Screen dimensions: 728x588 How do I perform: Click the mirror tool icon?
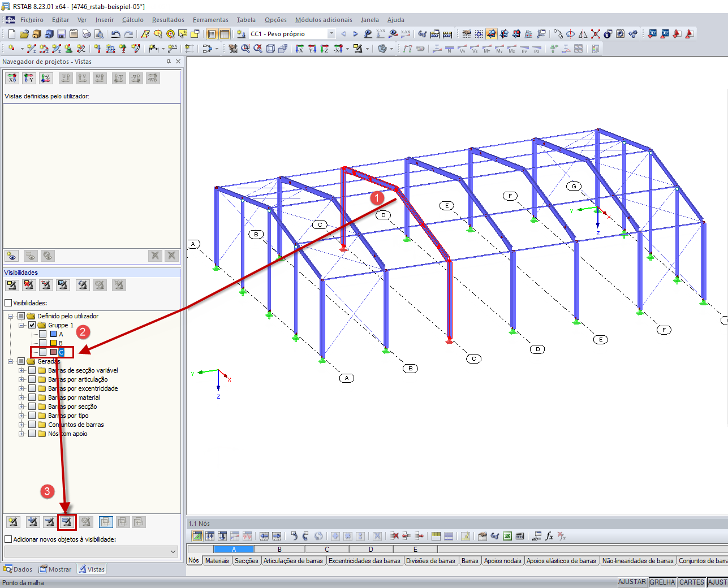(583, 34)
